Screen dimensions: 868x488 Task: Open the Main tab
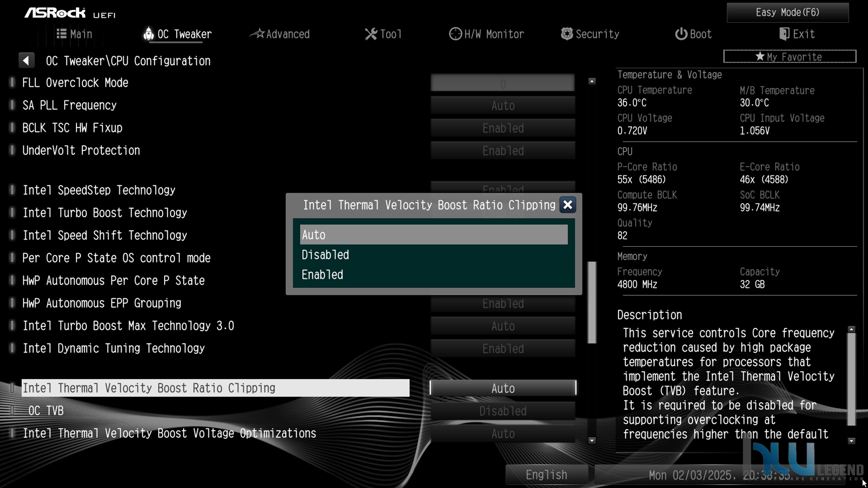[x=74, y=34]
